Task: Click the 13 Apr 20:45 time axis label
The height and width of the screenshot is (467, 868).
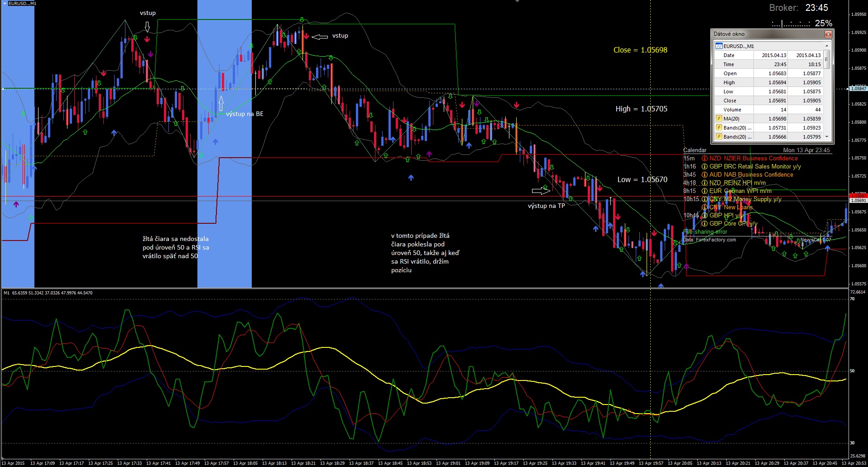Action: click(x=825, y=463)
